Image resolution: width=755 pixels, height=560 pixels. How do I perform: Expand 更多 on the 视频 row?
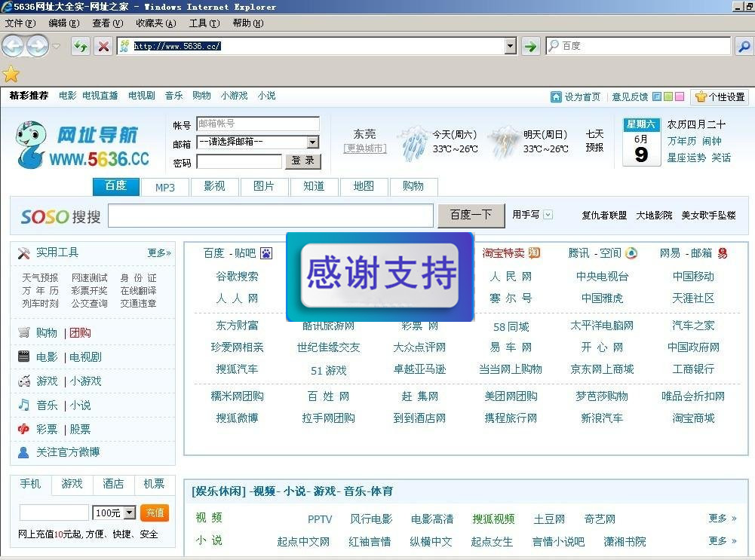tap(723, 518)
